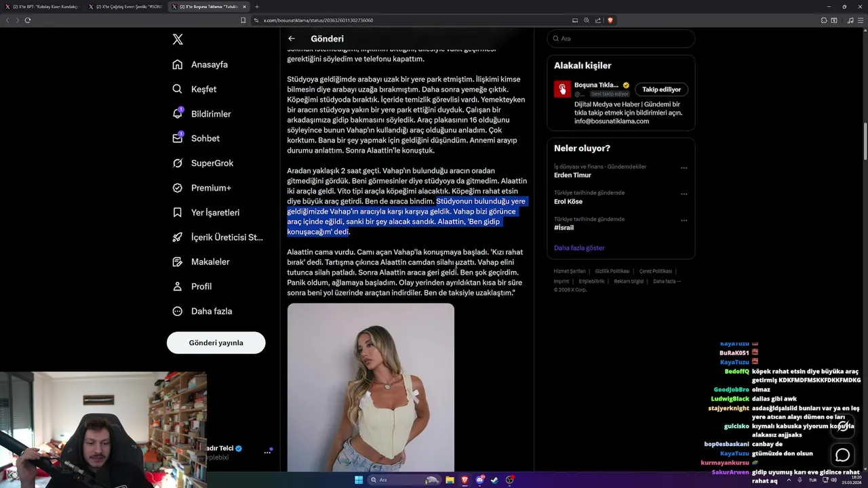The height and width of the screenshot is (488, 868).
Task: Click the browser back arrow
Action: (x=7, y=20)
